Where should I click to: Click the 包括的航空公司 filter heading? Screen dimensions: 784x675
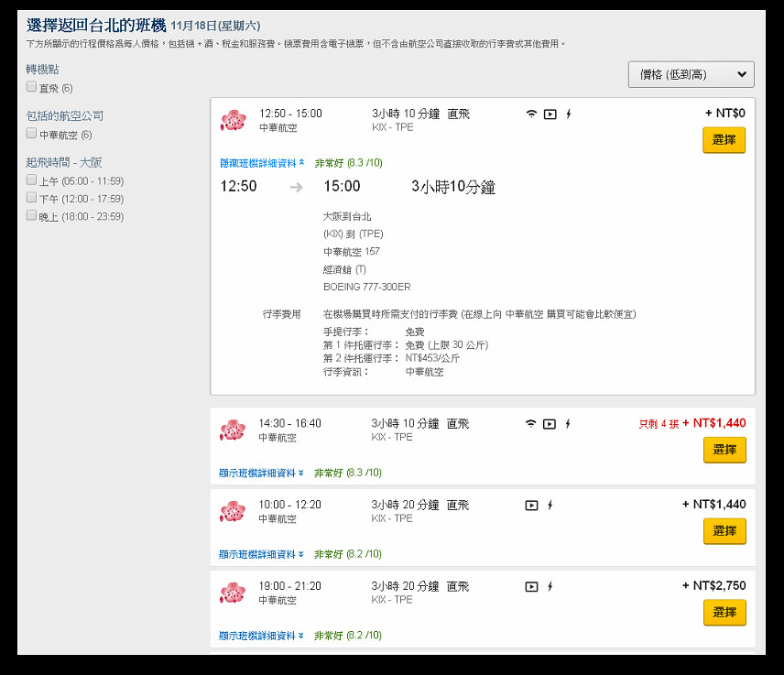(x=64, y=116)
